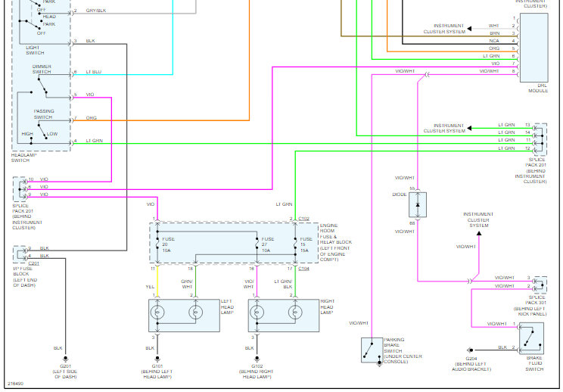Click the "VIO" label at splice pack pin 10
The width and height of the screenshot is (563, 392).
coord(44,179)
